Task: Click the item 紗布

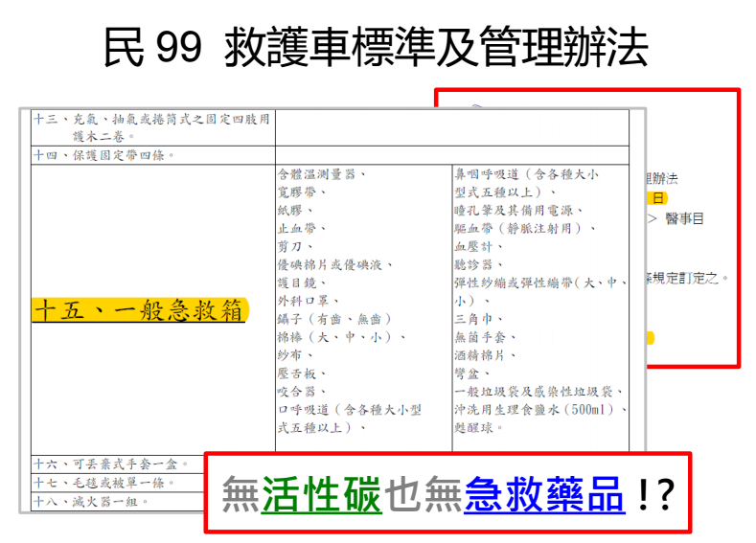Action: [290, 355]
